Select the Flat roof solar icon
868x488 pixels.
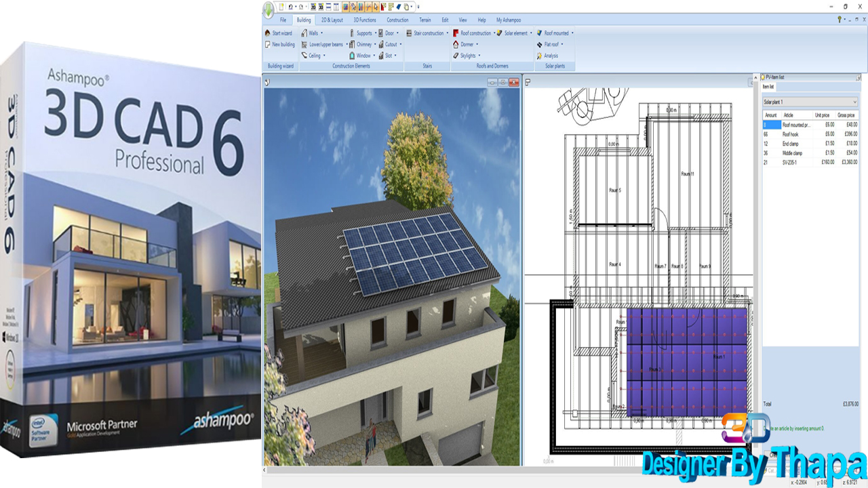coord(540,45)
